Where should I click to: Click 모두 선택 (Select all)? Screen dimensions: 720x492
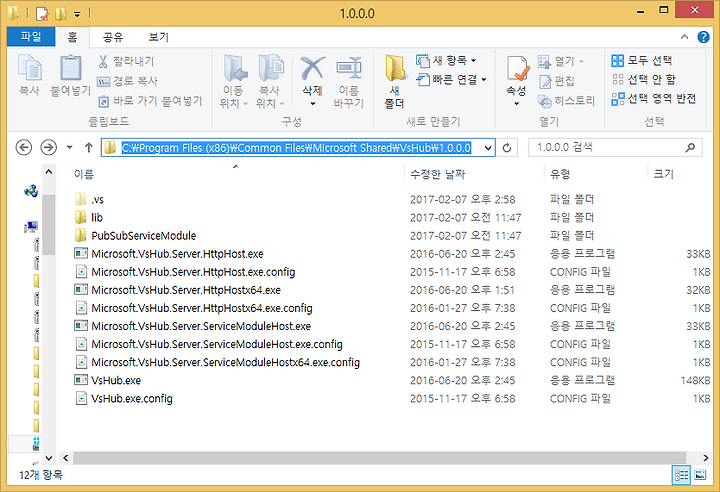tap(641, 60)
